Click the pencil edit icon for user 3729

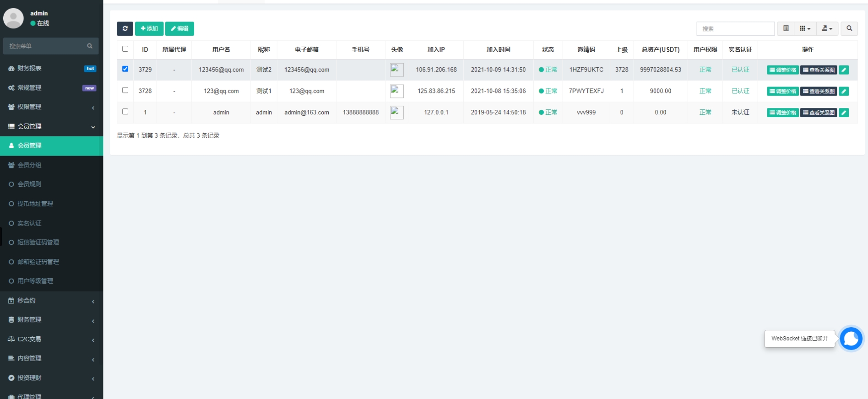(x=844, y=70)
